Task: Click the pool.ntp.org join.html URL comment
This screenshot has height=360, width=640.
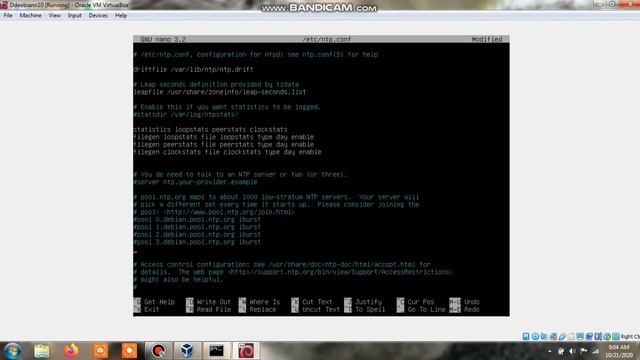Action: (x=214, y=212)
